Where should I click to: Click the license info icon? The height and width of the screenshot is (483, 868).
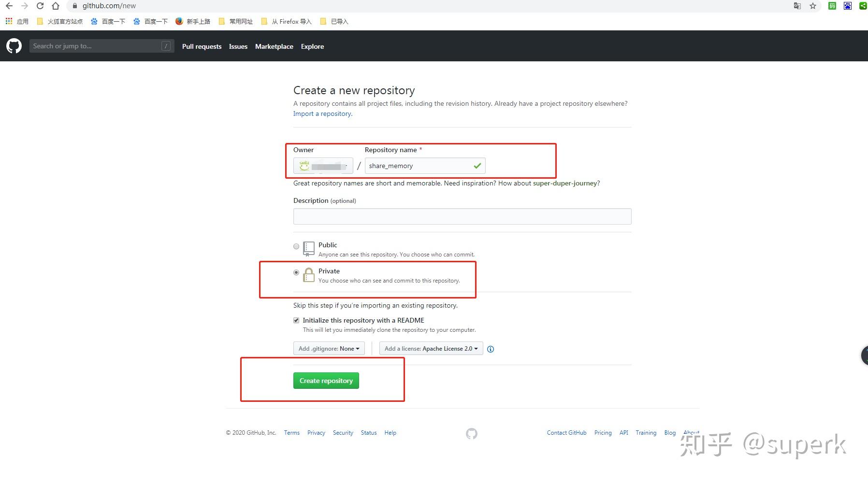(x=491, y=349)
